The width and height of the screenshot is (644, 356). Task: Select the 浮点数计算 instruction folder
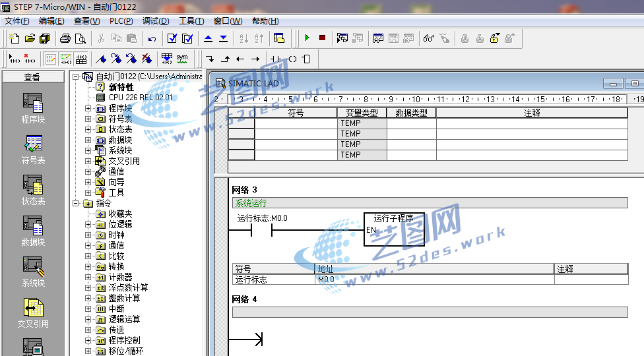[128, 288]
